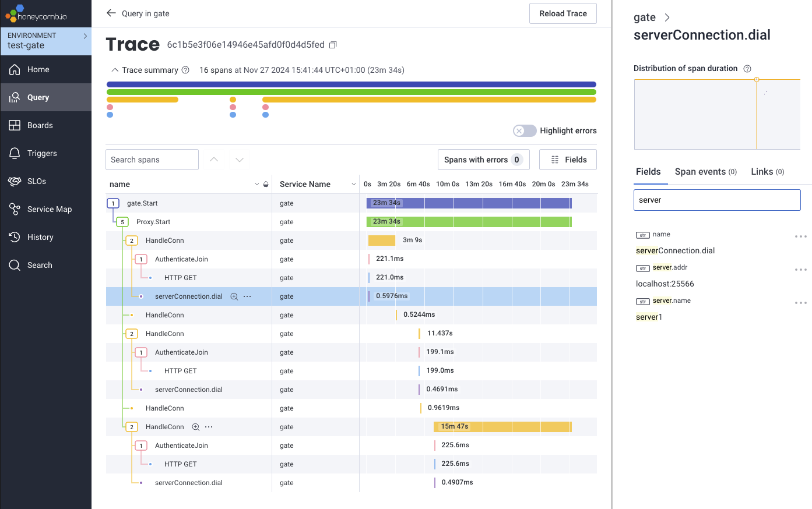Click the back arrow to Query in gate
812x509 pixels.
pos(111,13)
